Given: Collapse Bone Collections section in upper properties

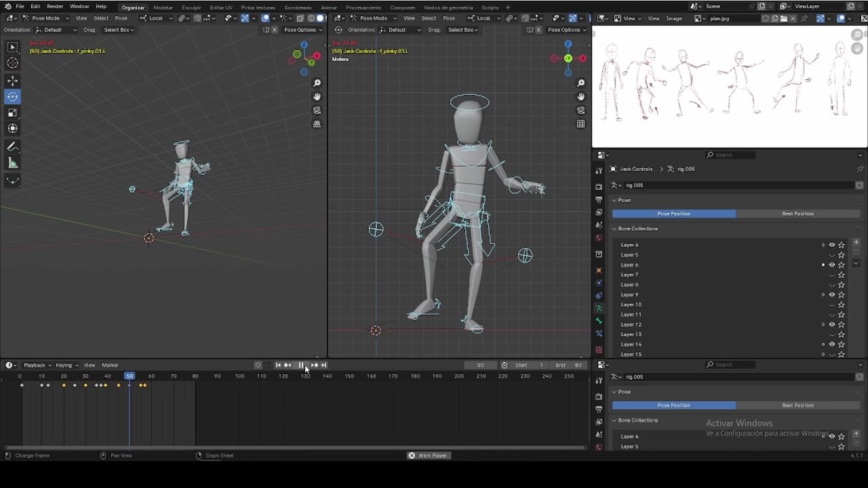Looking at the screenshot, I should tap(637, 228).
